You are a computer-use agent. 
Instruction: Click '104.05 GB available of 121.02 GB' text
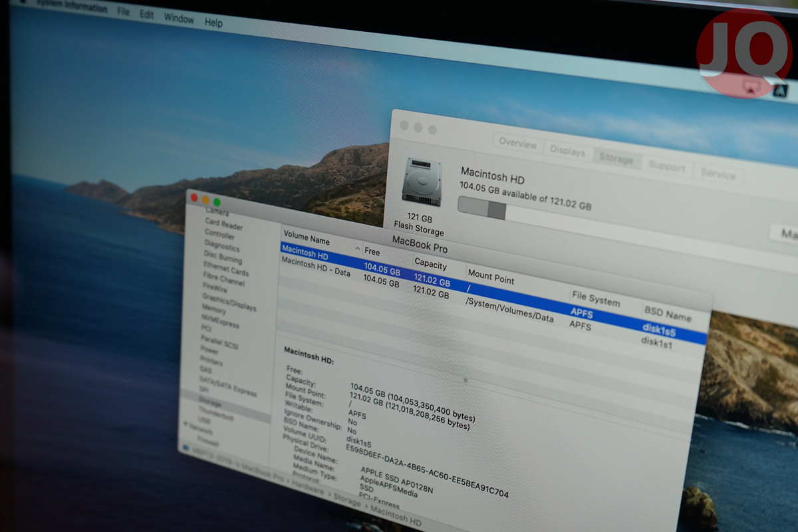pos(525,196)
